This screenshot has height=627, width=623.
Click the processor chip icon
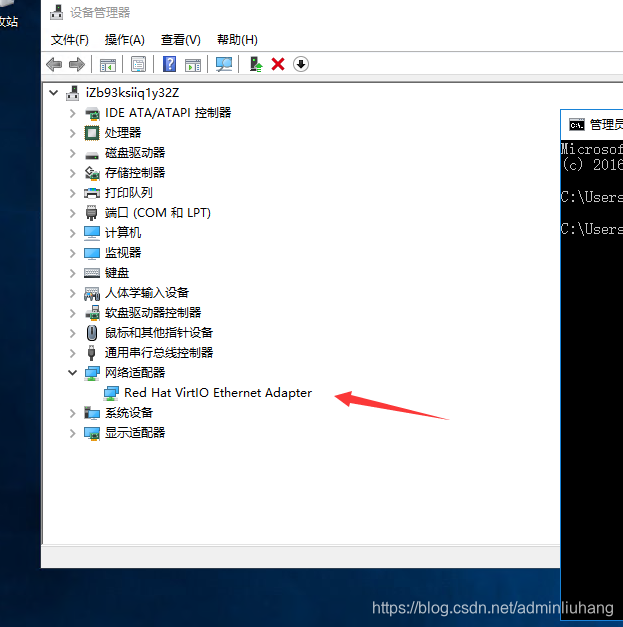tap(92, 133)
